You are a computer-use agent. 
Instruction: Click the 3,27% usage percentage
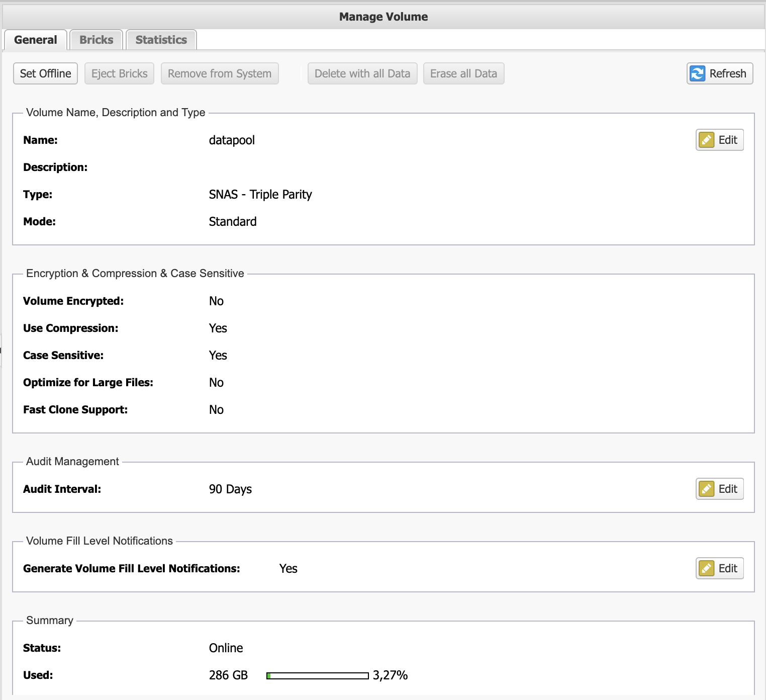[390, 675]
